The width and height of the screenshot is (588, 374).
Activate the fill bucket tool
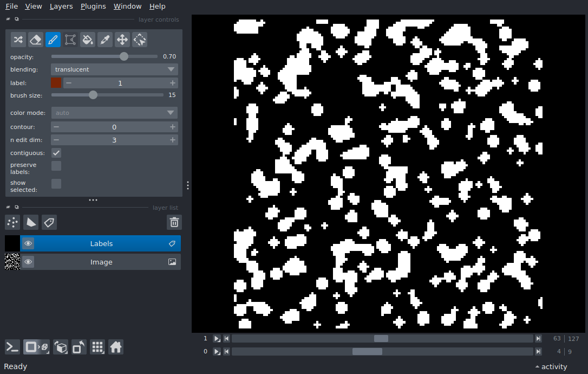click(x=88, y=40)
